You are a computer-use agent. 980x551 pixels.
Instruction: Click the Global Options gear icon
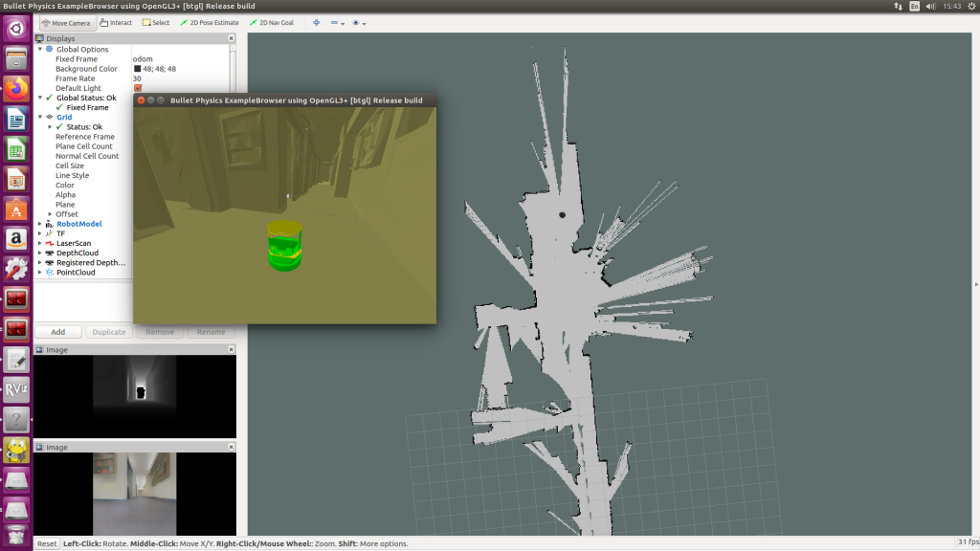coord(50,49)
